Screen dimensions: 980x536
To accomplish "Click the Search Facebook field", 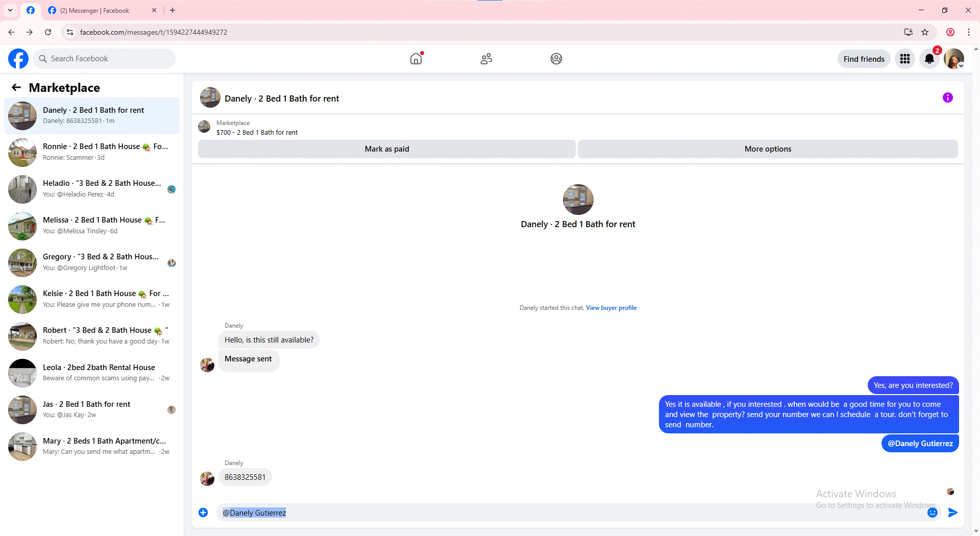I will tap(104, 59).
